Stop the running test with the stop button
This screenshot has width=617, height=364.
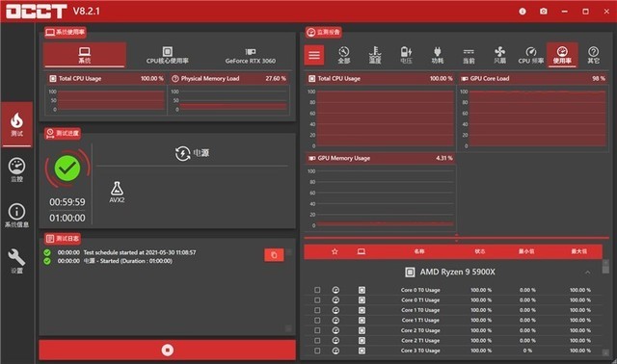[x=167, y=350]
